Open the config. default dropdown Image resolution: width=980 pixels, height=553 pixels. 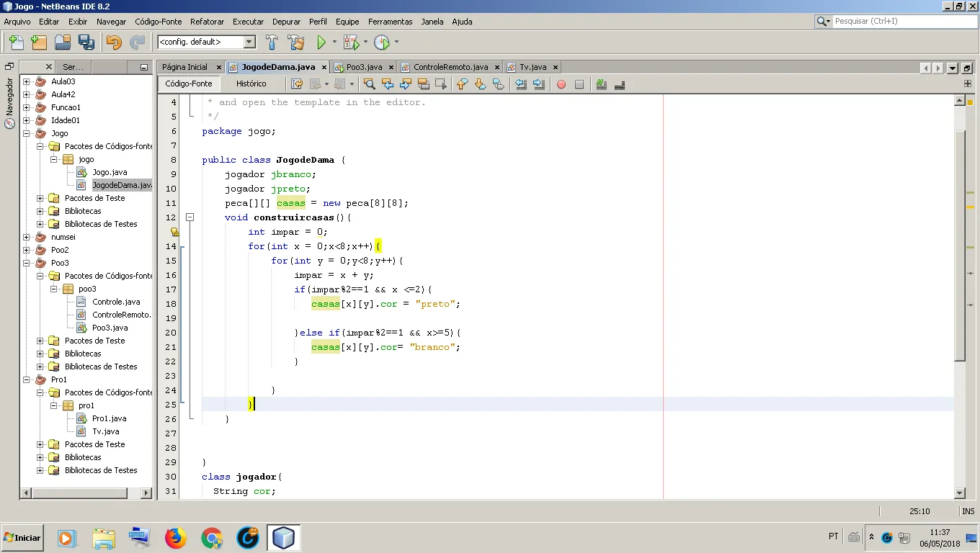(207, 42)
